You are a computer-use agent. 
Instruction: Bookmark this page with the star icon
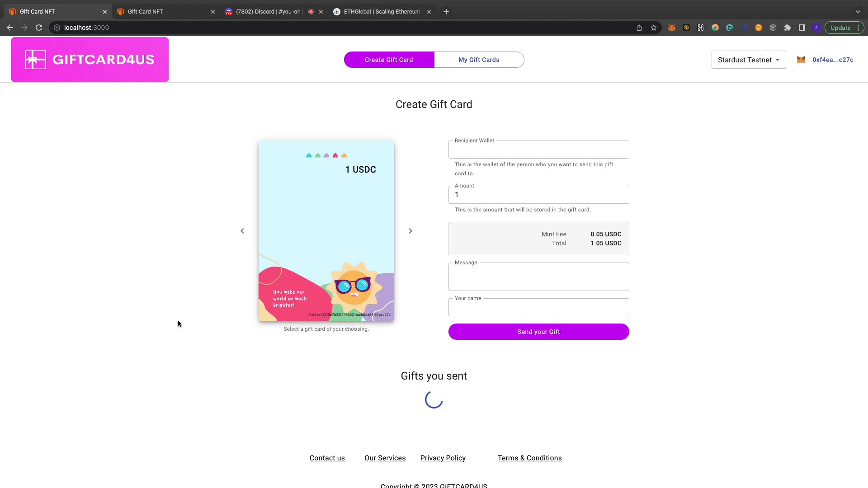point(654,28)
